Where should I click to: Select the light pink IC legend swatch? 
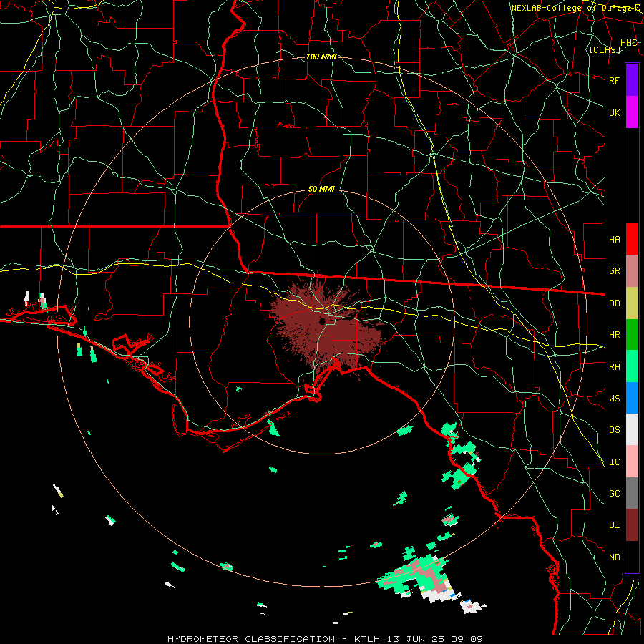(x=632, y=462)
